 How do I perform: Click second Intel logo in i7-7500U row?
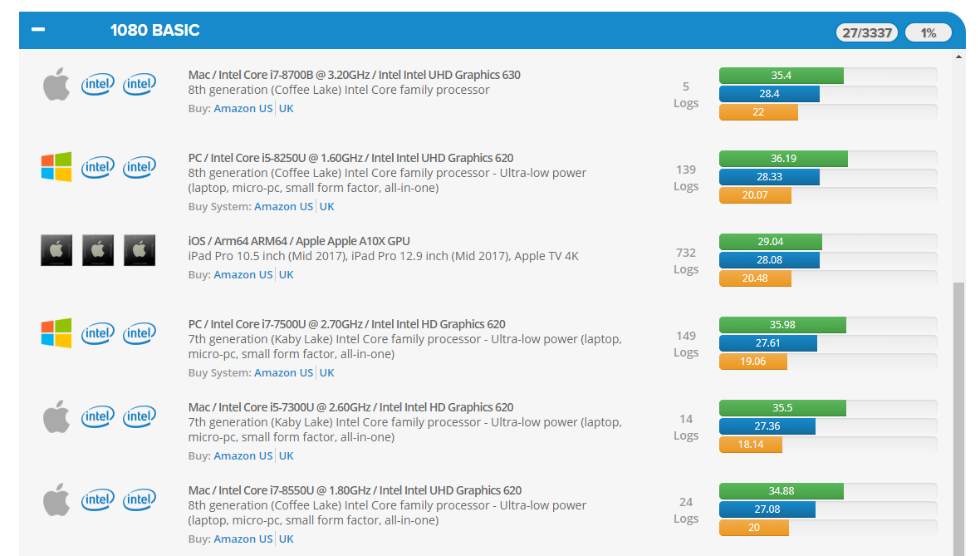tap(139, 333)
